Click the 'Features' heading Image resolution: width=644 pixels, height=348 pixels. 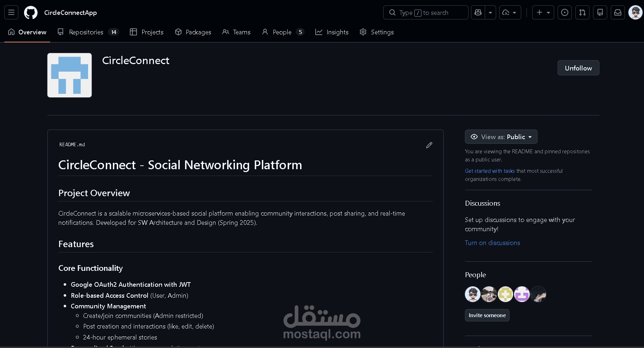tap(76, 244)
